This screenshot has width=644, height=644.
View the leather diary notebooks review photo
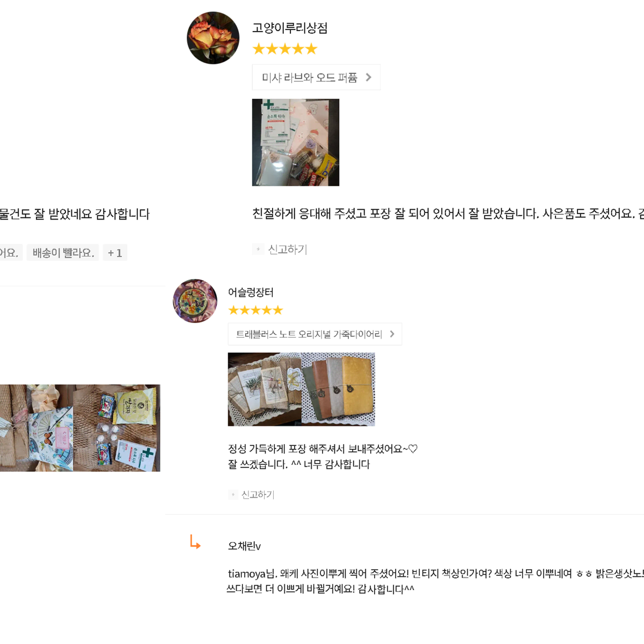click(302, 389)
